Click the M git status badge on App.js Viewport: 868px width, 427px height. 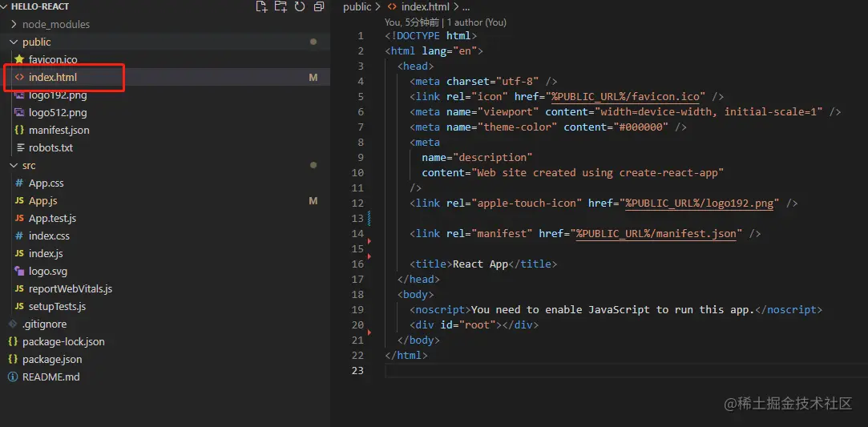pyautogui.click(x=313, y=201)
